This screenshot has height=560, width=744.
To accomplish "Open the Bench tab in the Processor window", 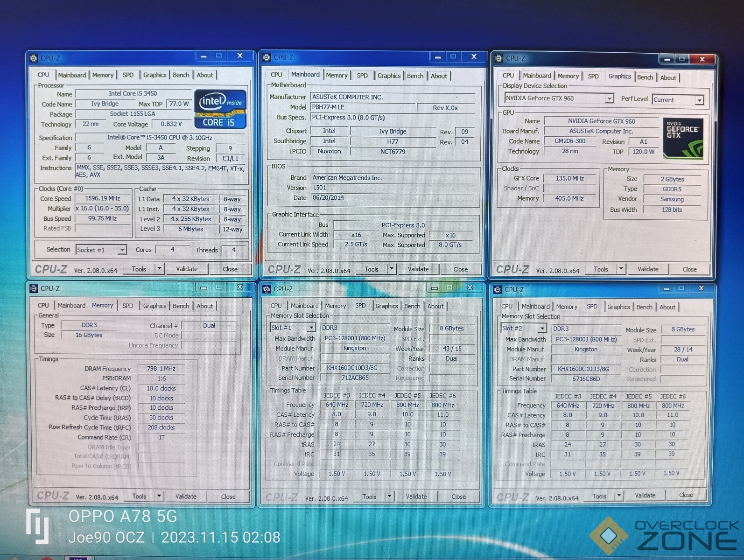I will 181,75.
